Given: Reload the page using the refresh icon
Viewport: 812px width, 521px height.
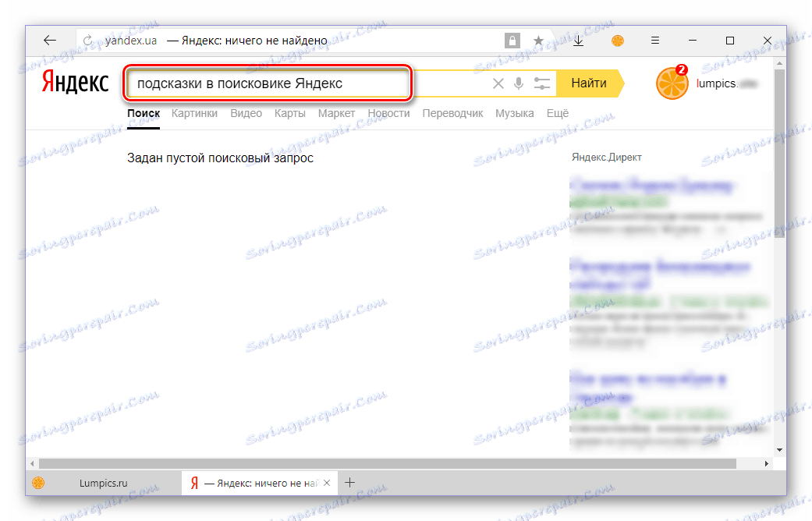Looking at the screenshot, I should coord(88,41).
